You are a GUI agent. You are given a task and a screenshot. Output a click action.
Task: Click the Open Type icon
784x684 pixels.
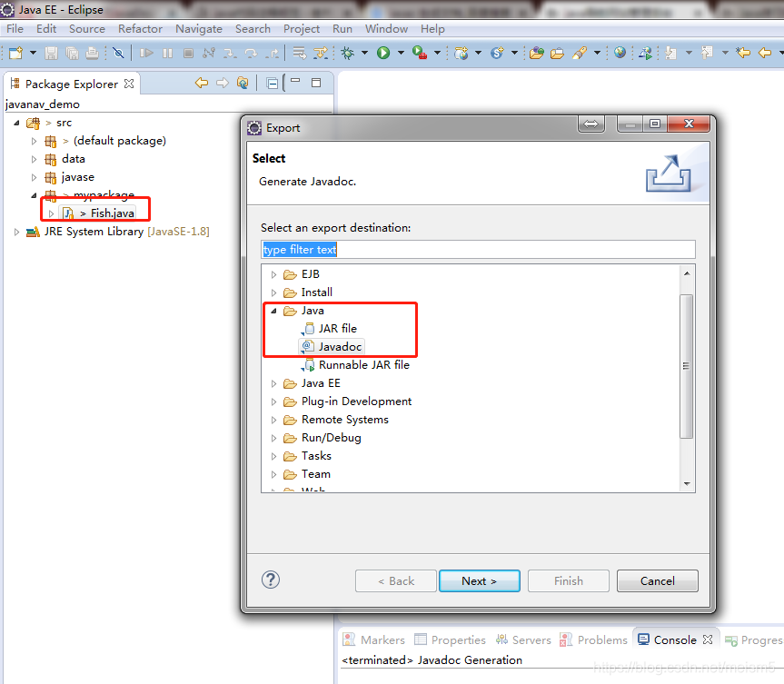(x=537, y=53)
